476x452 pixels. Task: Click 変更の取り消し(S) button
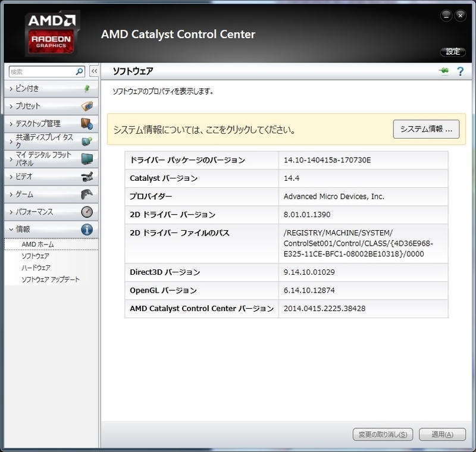pyautogui.click(x=383, y=434)
